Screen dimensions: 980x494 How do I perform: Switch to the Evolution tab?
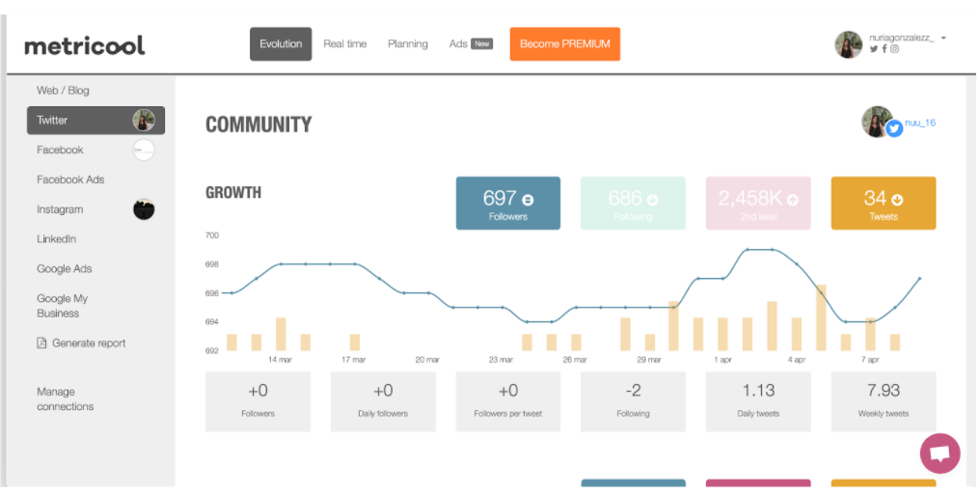tap(281, 43)
